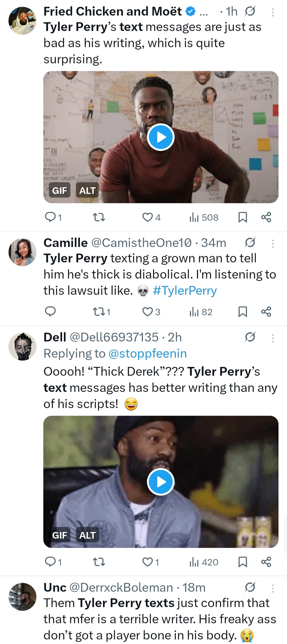Bookmark Camille's tweet
287x644 pixels.
coord(242,312)
